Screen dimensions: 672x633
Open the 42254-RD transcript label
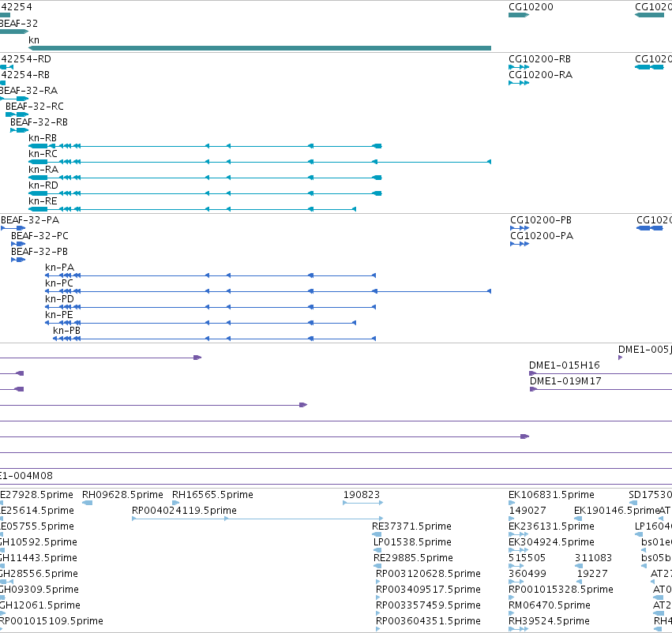(26, 58)
